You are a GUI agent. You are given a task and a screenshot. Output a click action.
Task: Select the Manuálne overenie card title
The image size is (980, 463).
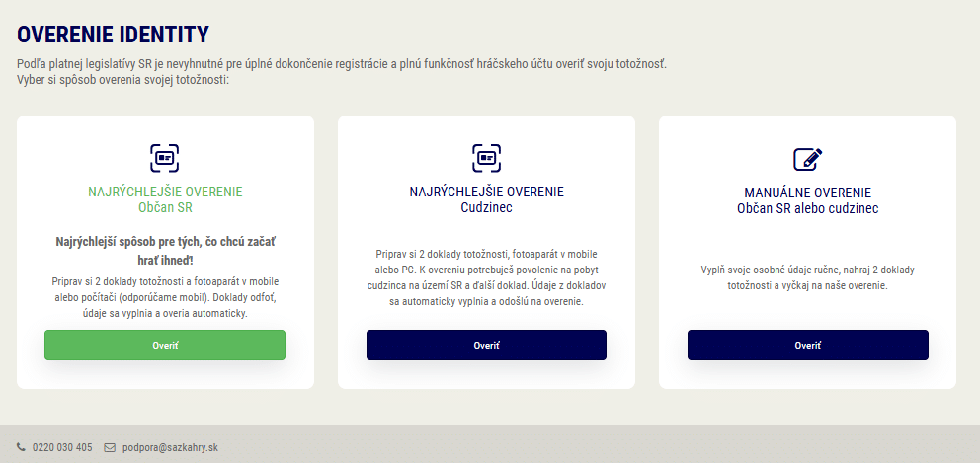click(x=807, y=199)
